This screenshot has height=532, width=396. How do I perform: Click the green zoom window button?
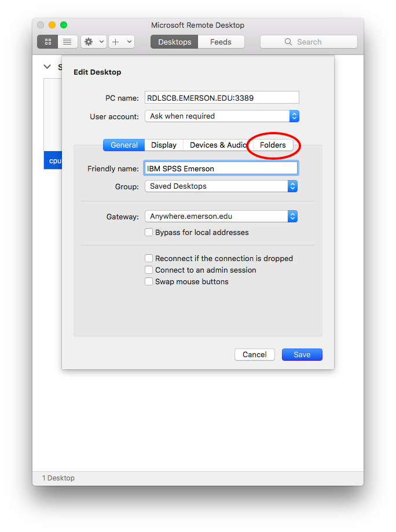point(64,25)
